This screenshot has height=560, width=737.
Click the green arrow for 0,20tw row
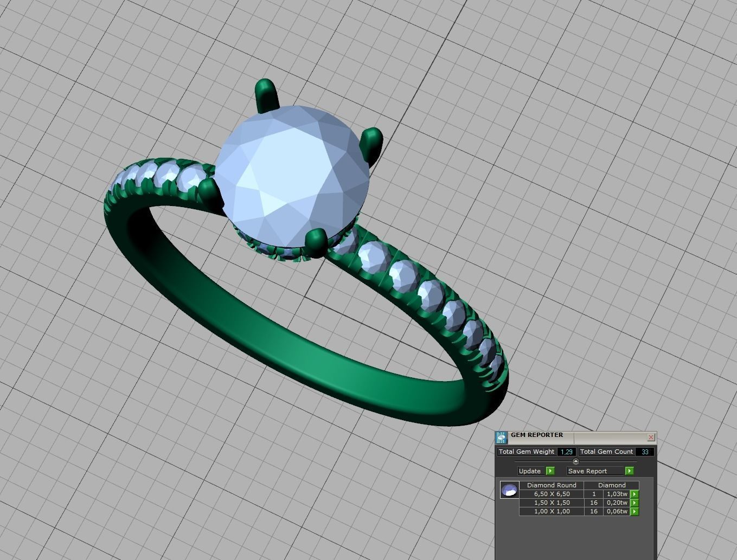(635, 503)
